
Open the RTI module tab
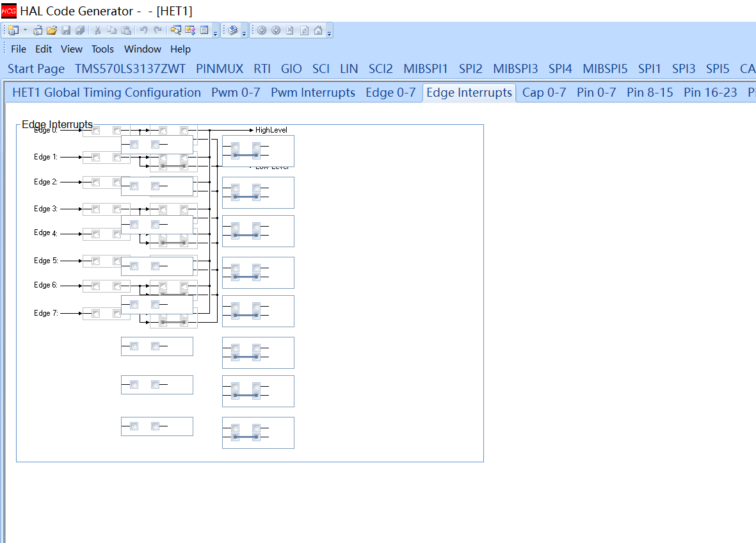point(262,69)
